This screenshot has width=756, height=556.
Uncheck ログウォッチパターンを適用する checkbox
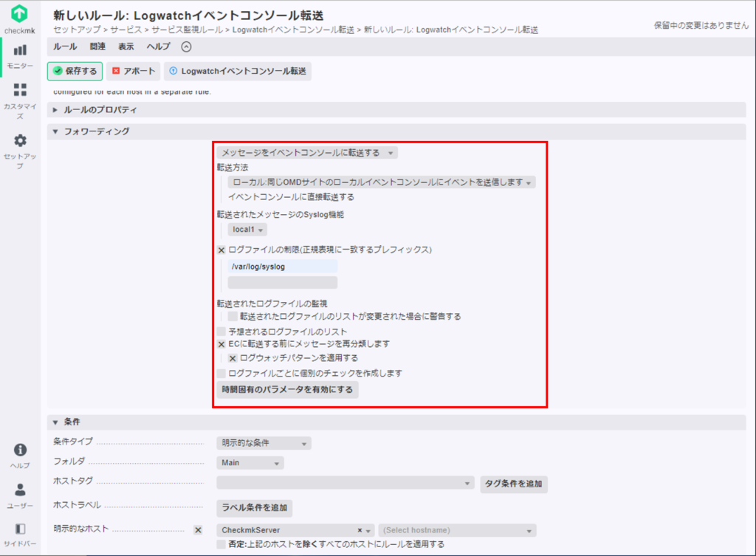[233, 358]
